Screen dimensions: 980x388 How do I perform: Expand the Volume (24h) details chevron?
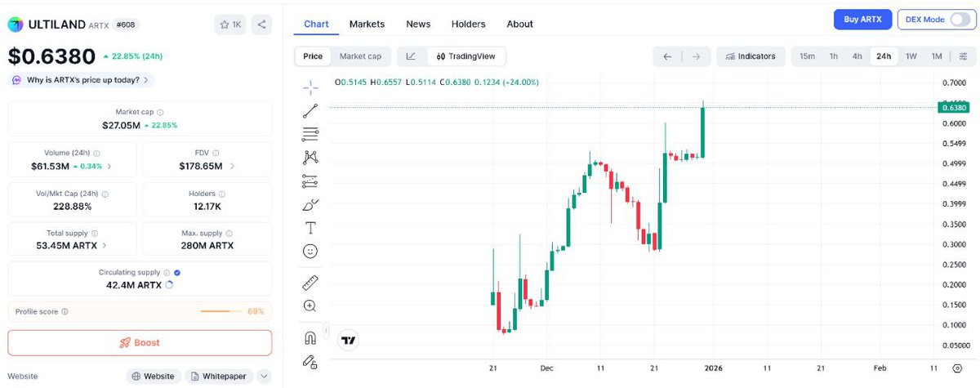109,167
